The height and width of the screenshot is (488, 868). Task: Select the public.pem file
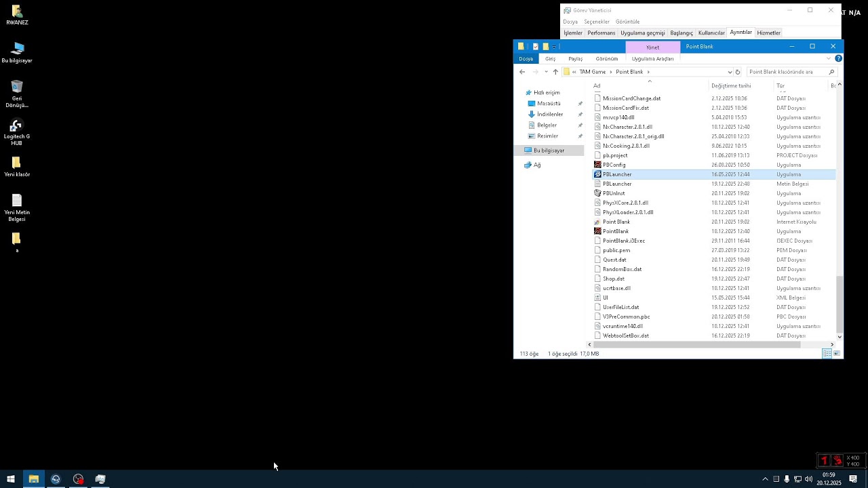616,250
